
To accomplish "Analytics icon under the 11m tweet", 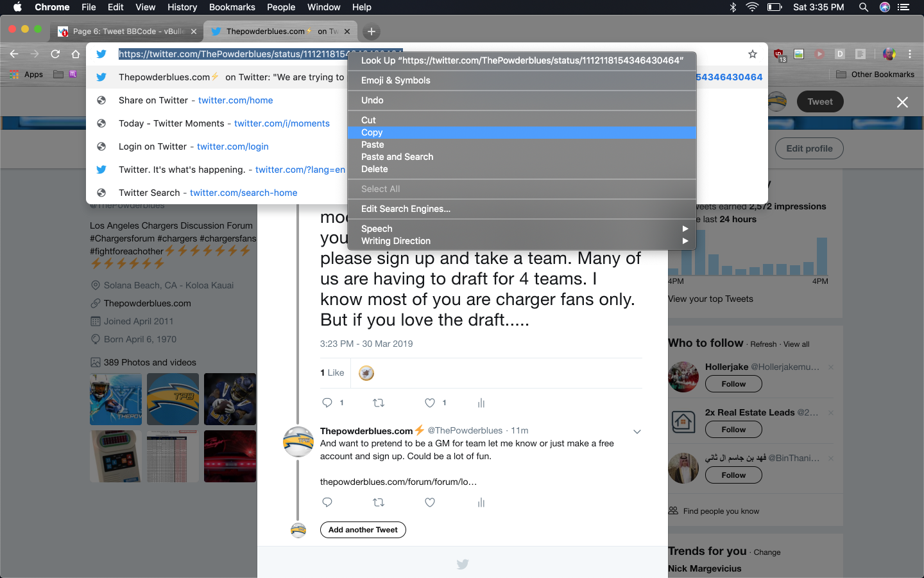I will (x=481, y=502).
